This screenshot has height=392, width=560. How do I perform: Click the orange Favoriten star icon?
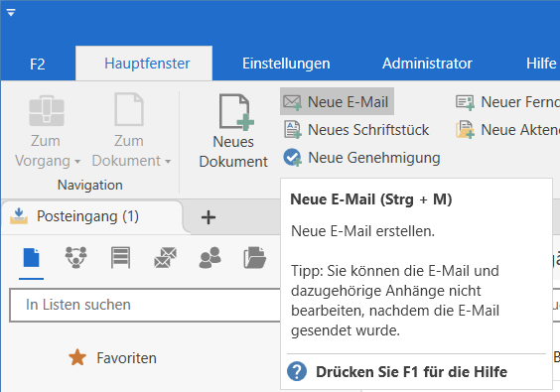[x=77, y=357]
